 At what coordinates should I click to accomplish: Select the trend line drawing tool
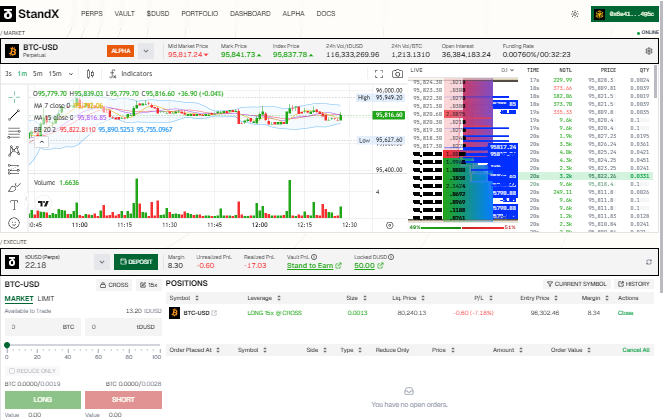coord(14,115)
